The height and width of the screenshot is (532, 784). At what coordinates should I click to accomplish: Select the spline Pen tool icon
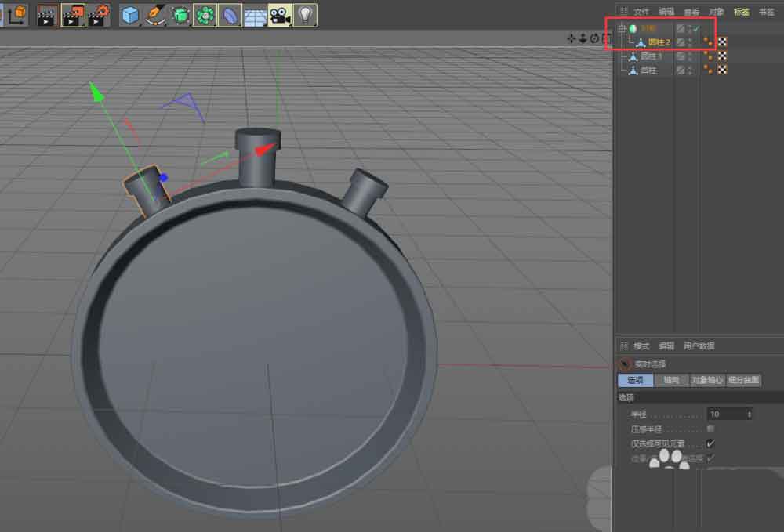[155, 14]
